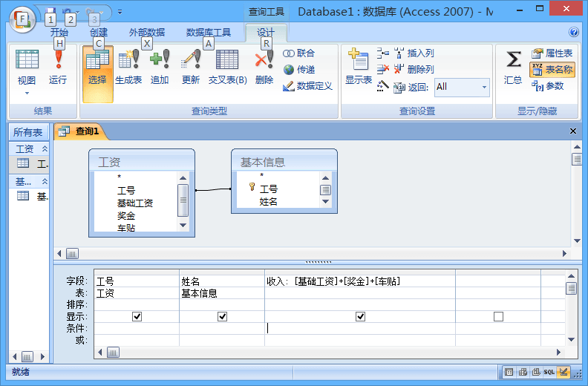Click the 删除 (Delete) query icon
This screenshot has width=588, height=386.
[x=264, y=68]
